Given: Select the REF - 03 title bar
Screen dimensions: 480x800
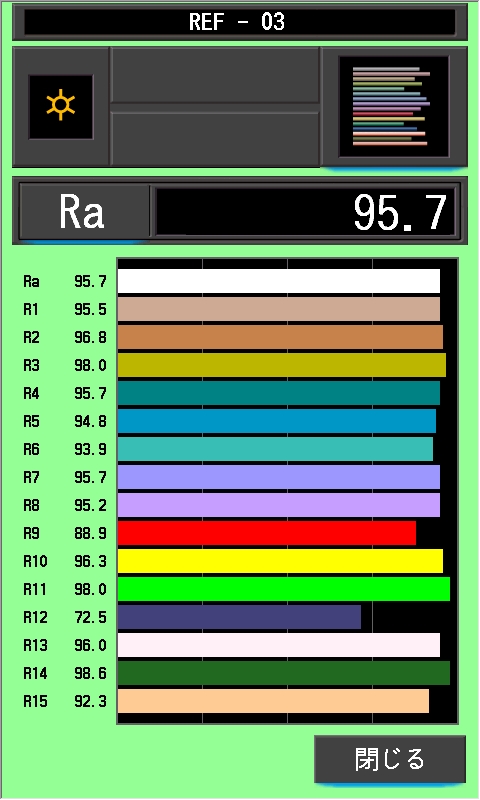Looking at the screenshot, I should coord(240,22).
